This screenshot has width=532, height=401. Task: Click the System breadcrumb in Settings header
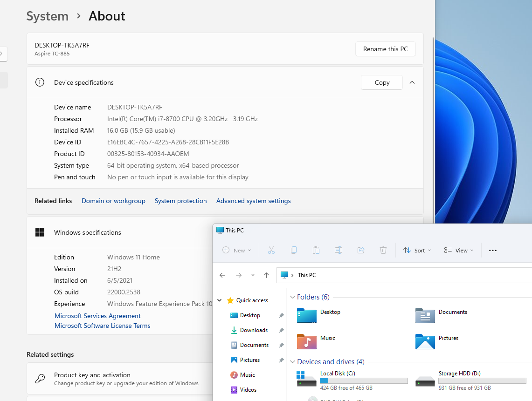pos(48,16)
